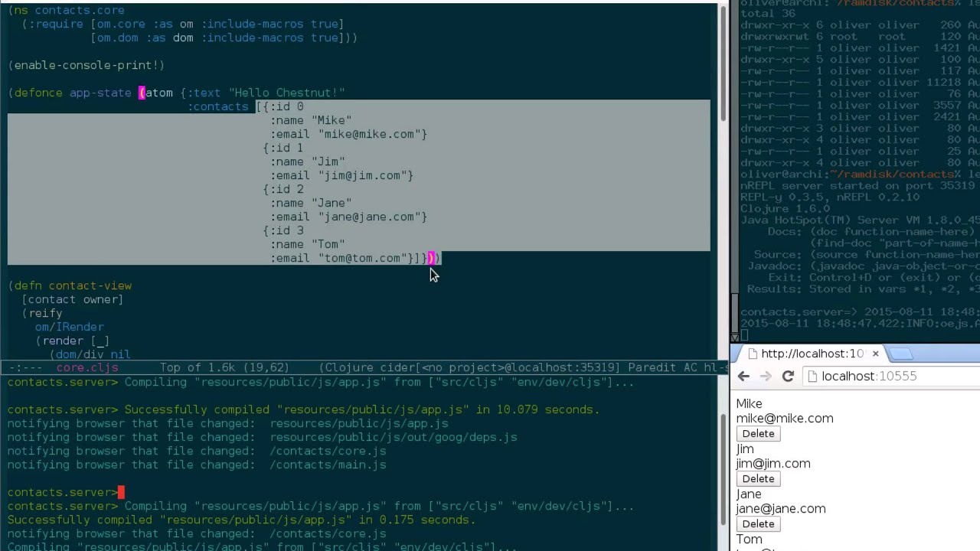Click the 10.079 seconds compile message
Screen dimensions: 980x551
pos(361,410)
